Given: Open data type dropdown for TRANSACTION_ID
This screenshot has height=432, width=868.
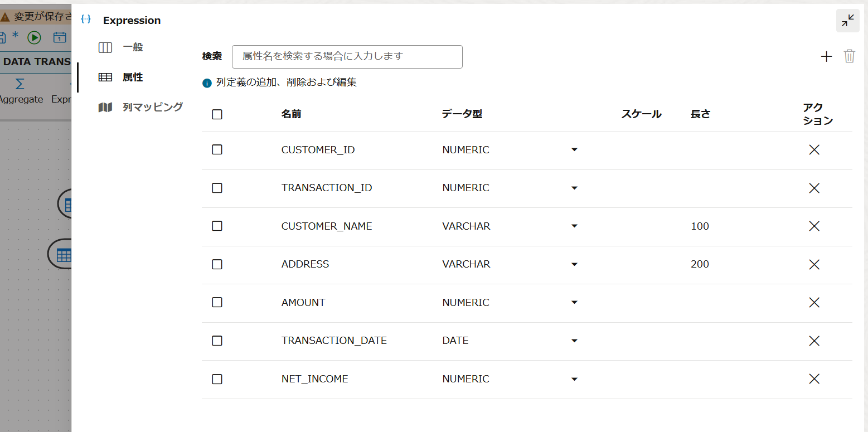Looking at the screenshot, I should 574,188.
